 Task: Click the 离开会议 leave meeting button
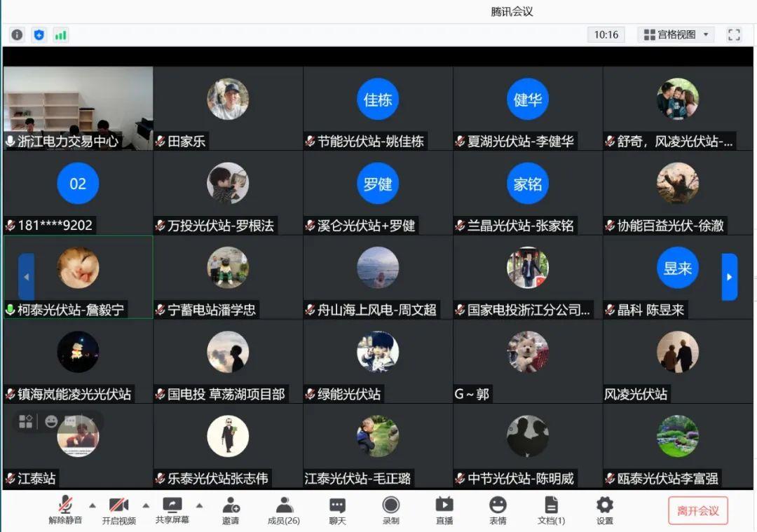[x=697, y=510]
